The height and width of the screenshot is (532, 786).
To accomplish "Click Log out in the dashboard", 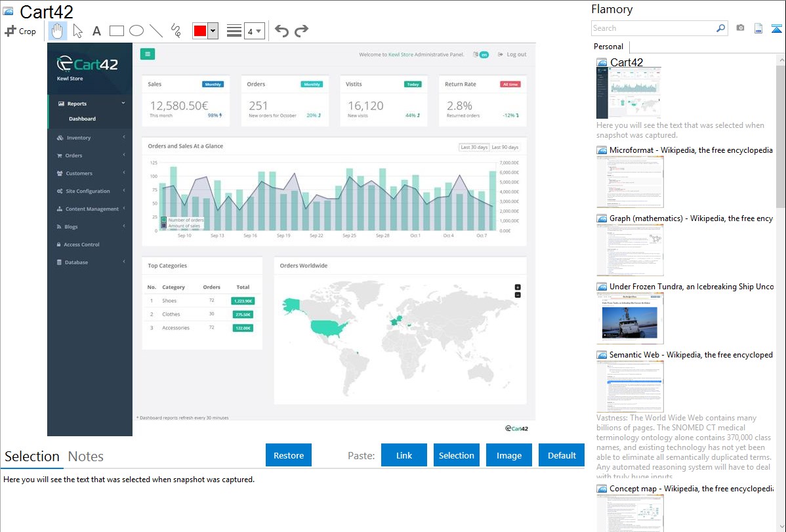I will [x=512, y=54].
